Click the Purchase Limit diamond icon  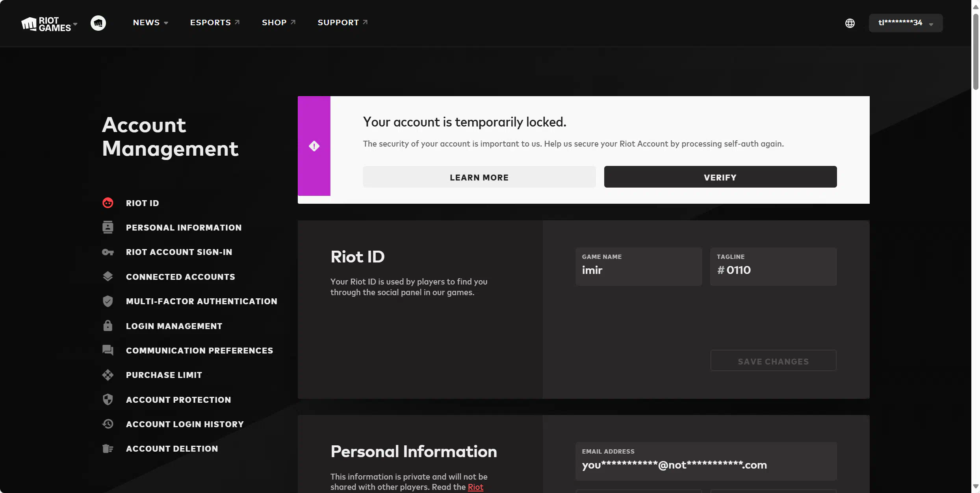click(x=108, y=375)
